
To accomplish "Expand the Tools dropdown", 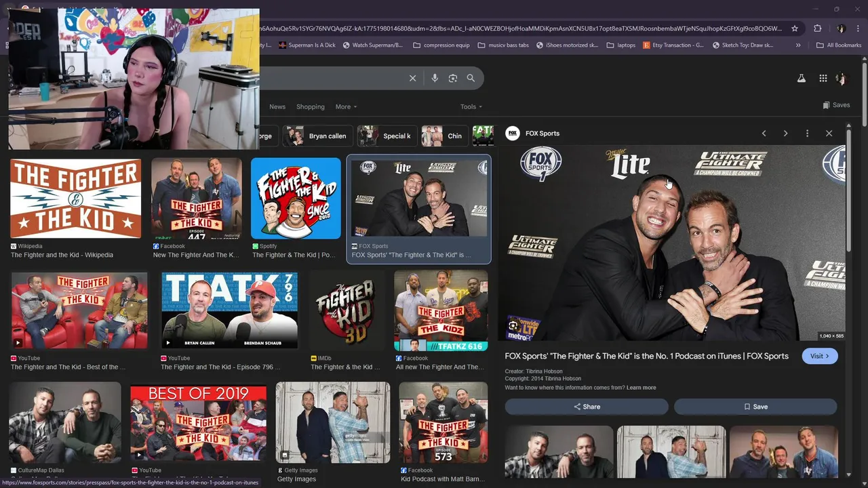I will (x=471, y=106).
